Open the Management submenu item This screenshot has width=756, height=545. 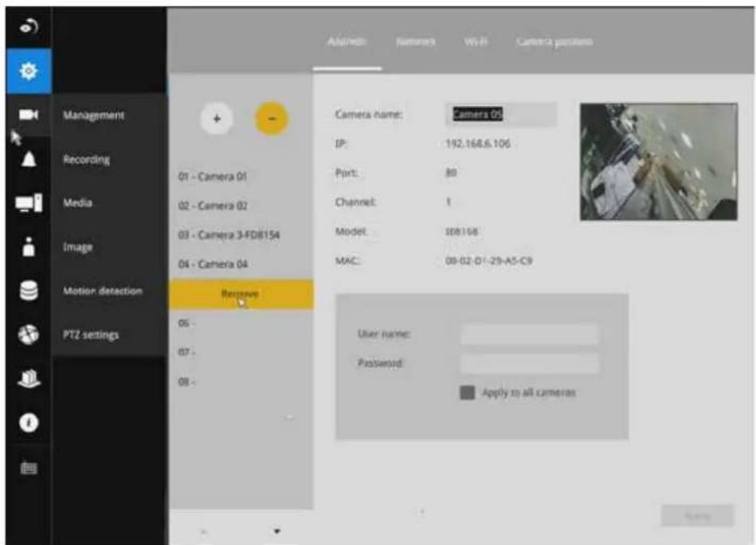coord(93,116)
